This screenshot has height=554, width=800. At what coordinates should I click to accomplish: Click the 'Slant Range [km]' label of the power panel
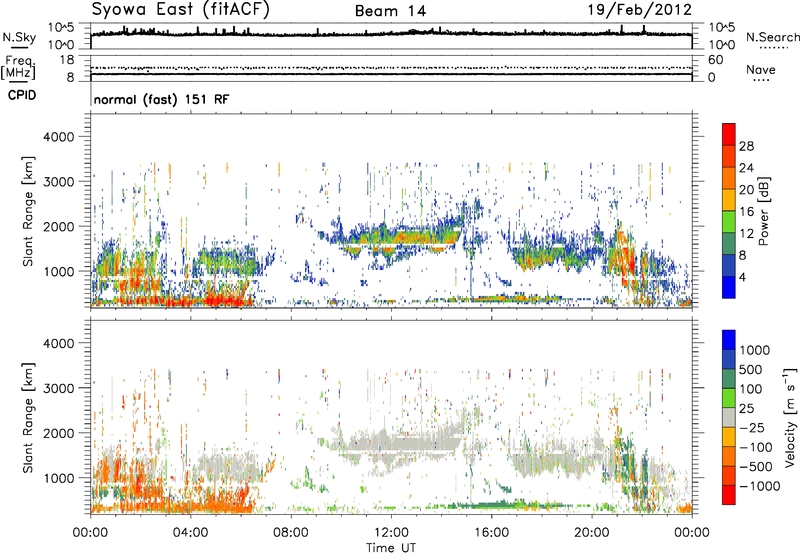[x=28, y=211]
